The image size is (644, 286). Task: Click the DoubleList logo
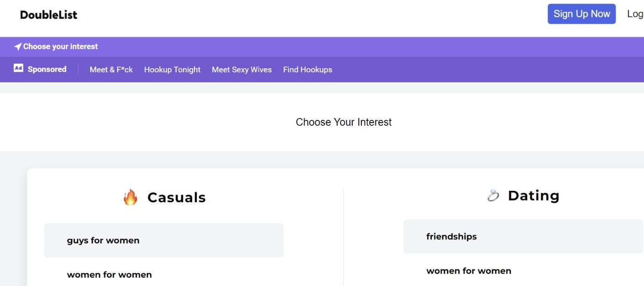pos(48,14)
